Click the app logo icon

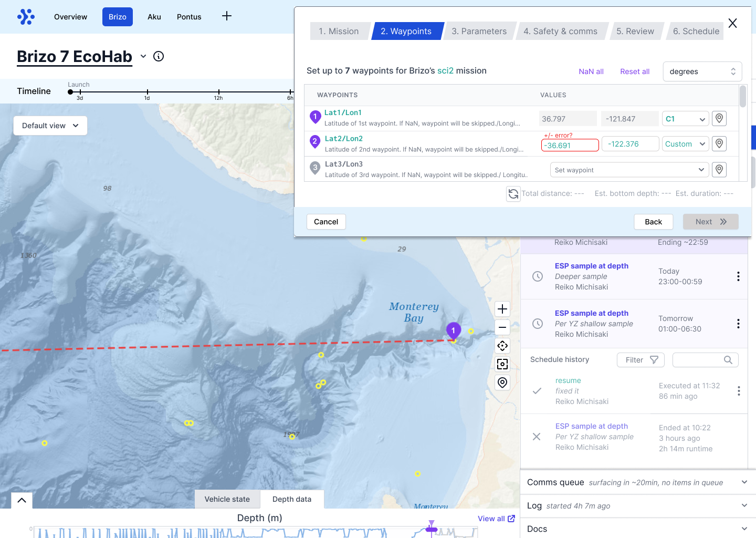click(x=26, y=17)
